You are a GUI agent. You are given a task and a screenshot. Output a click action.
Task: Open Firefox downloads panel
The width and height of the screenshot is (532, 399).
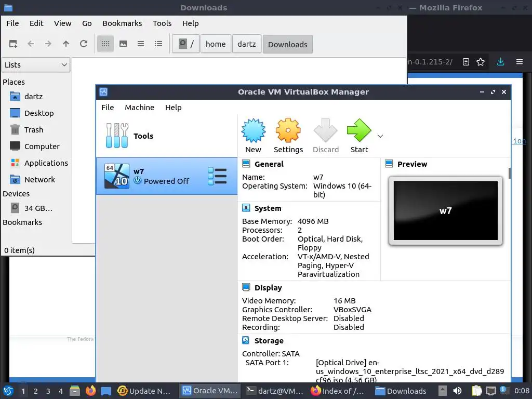(x=500, y=62)
